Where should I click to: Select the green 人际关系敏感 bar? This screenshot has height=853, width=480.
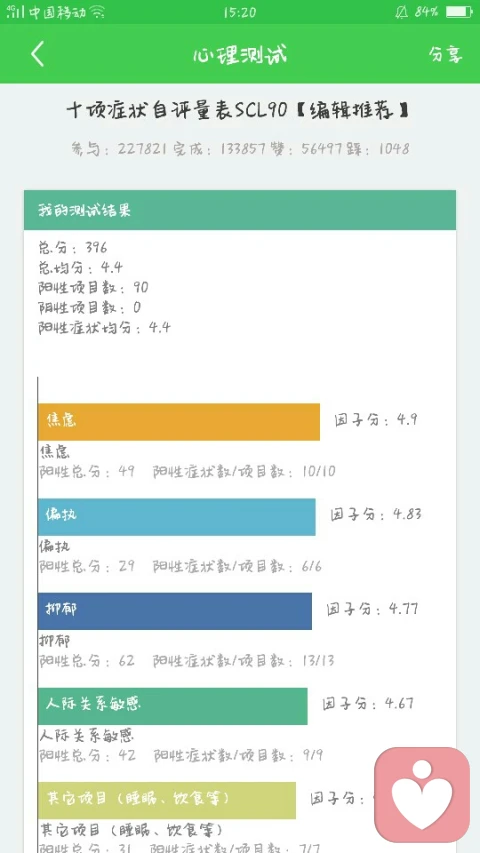(x=173, y=706)
